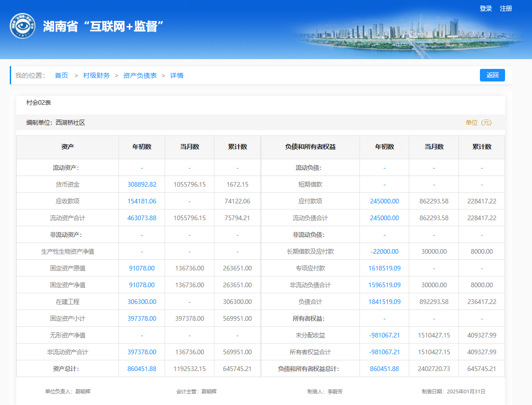Select 详情 breadcrumb item
The width and height of the screenshot is (532, 405).
click(x=176, y=75)
